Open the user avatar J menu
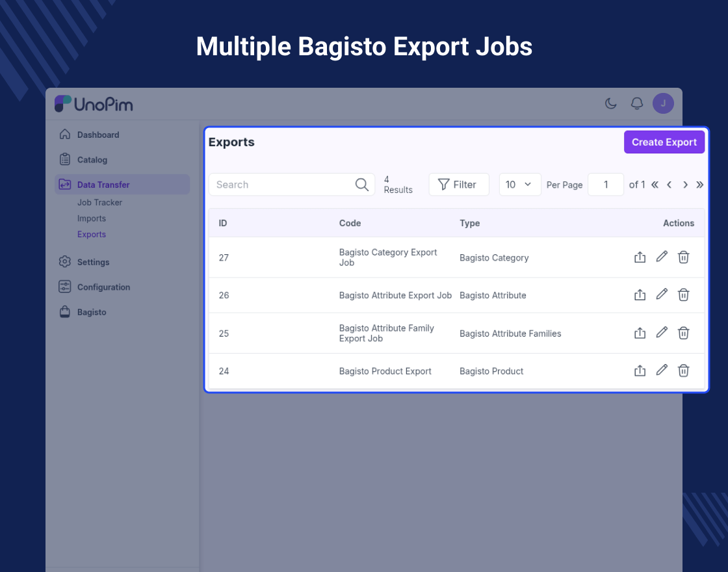The width and height of the screenshot is (728, 572). [663, 103]
